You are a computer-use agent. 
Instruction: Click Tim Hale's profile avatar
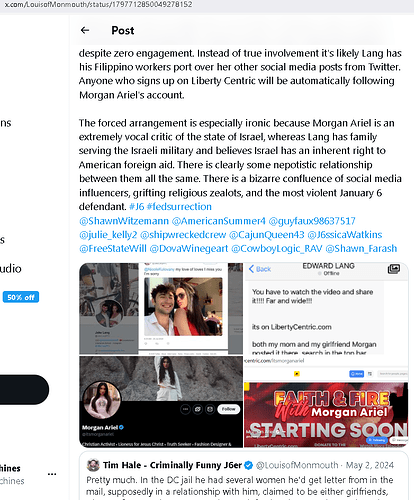click(93, 465)
